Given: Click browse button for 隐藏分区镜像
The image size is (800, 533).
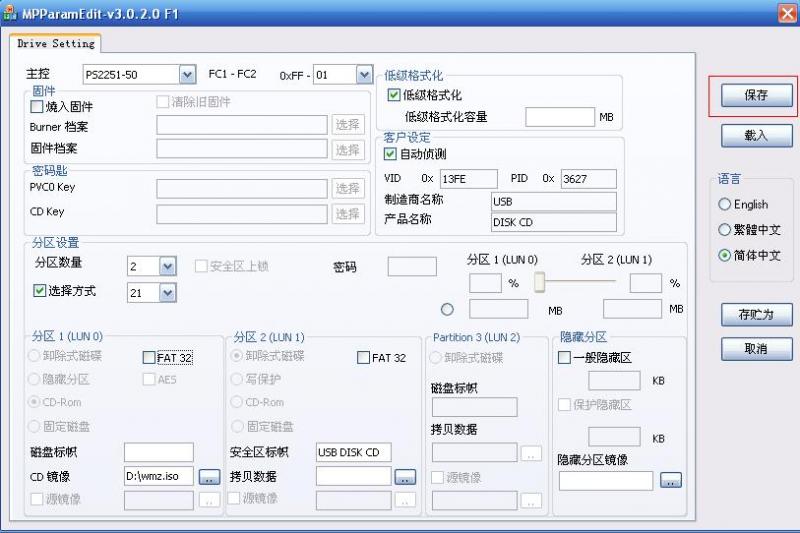Looking at the screenshot, I should [x=670, y=481].
